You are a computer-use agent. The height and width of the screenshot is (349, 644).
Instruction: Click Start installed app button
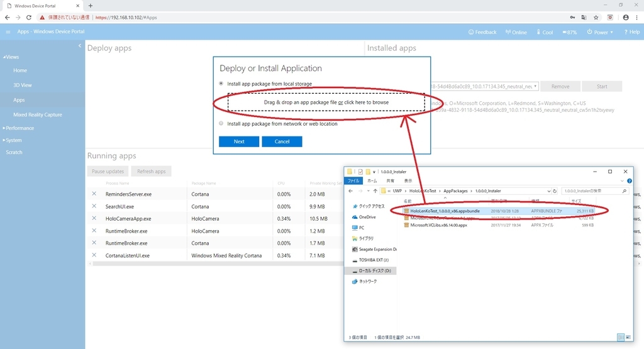pyautogui.click(x=602, y=86)
